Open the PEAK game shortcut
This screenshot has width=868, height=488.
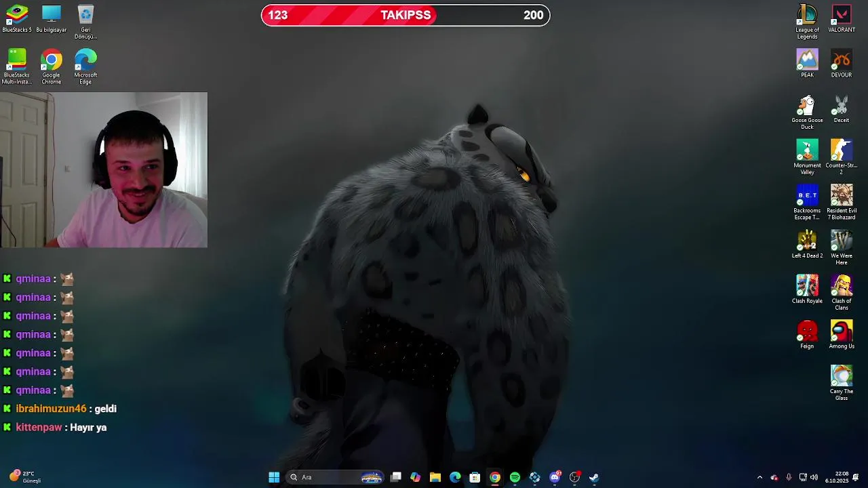(807, 63)
